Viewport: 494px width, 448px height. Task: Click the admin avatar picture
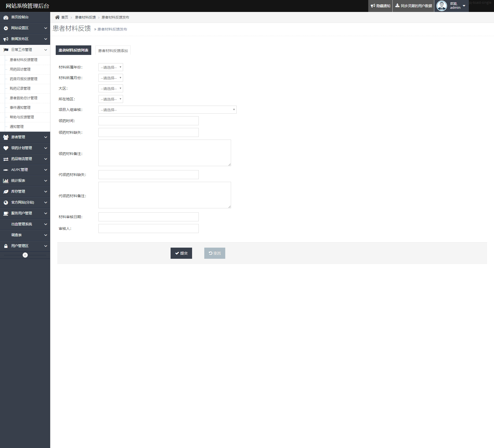[442, 6]
